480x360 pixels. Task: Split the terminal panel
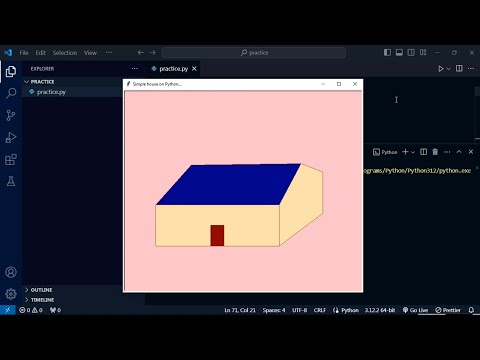coord(423,152)
